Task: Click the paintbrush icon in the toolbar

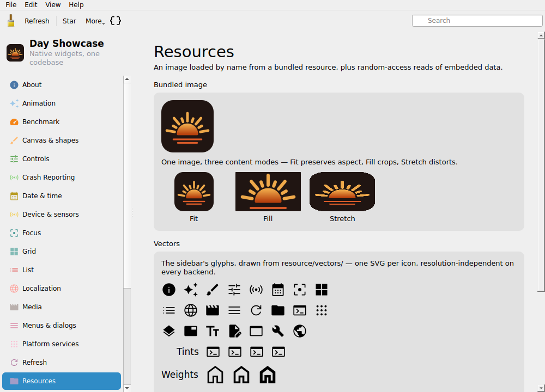Action: [11, 21]
